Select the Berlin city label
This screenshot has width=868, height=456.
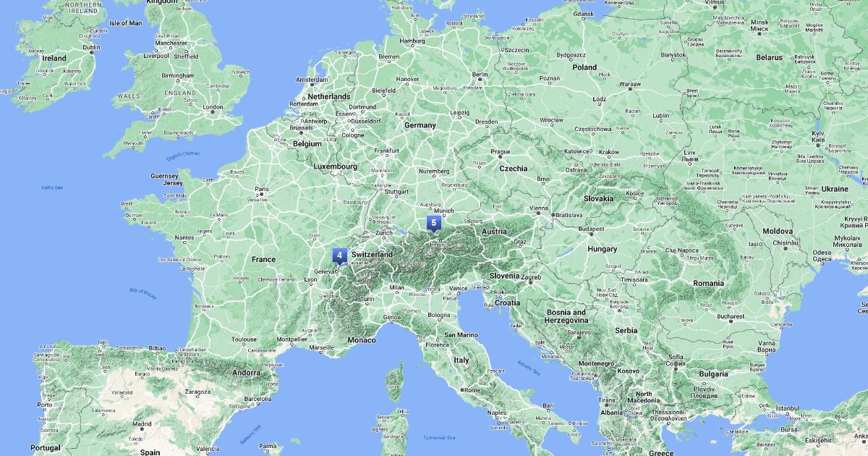coord(480,75)
